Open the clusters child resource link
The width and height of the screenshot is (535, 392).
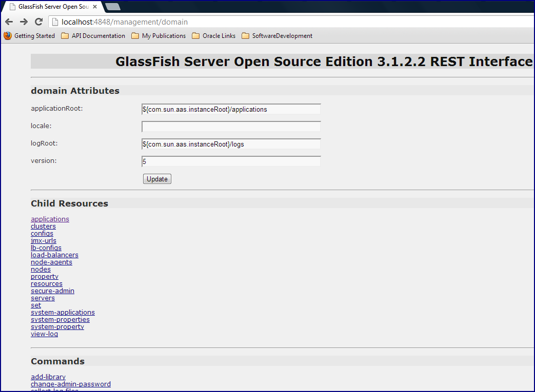[x=43, y=226]
